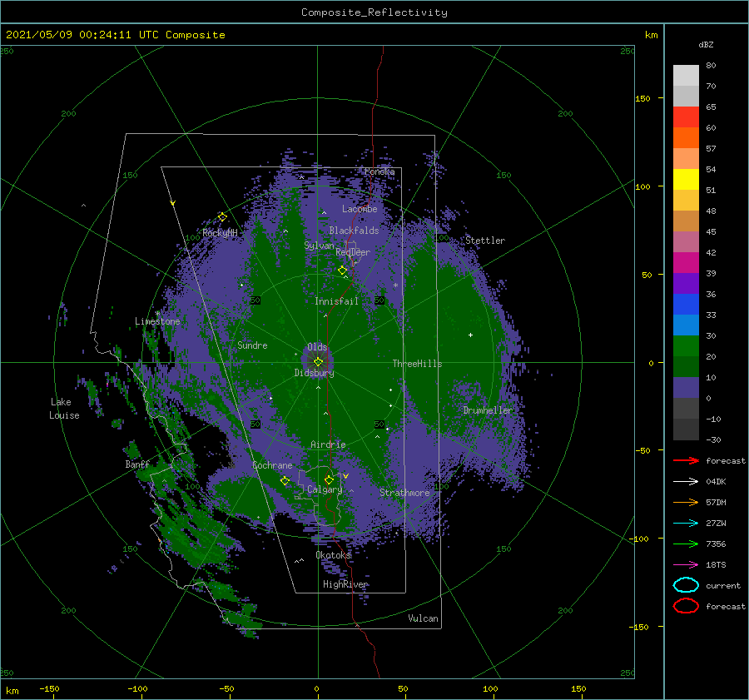Click the Drumheller city label
The width and height of the screenshot is (749, 700).
tap(488, 410)
